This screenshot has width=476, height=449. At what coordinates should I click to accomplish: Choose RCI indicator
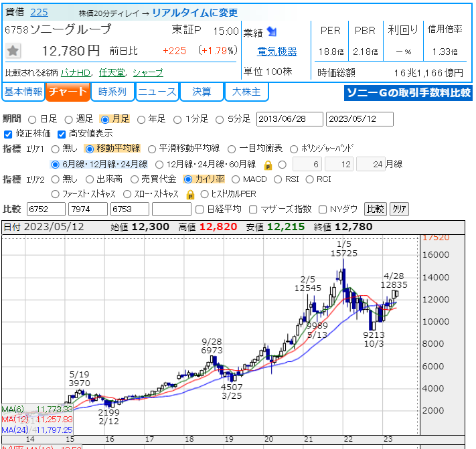[x=309, y=179]
